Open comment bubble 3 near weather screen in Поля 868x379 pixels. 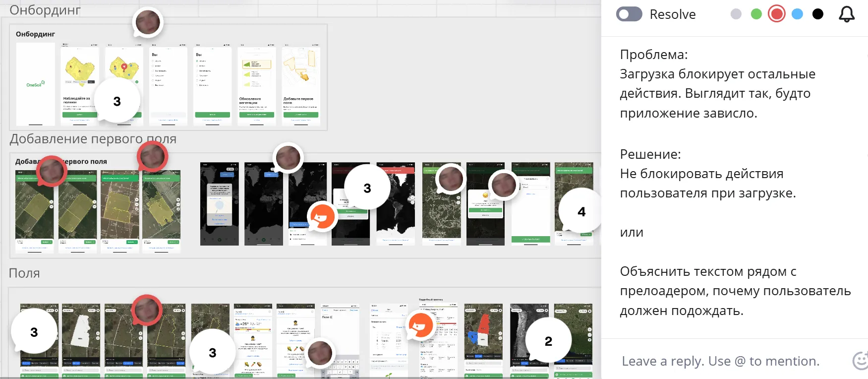click(x=212, y=352)
